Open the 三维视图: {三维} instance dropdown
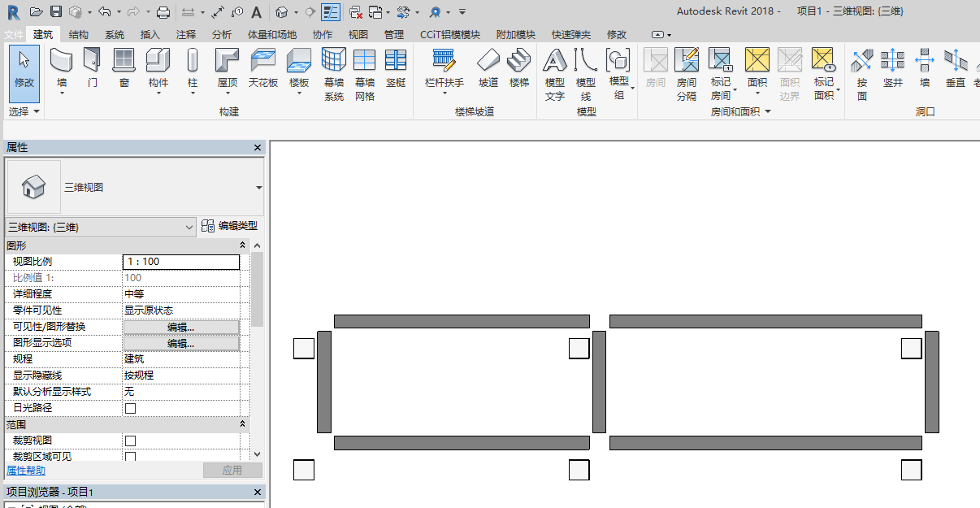 (189, 227)
